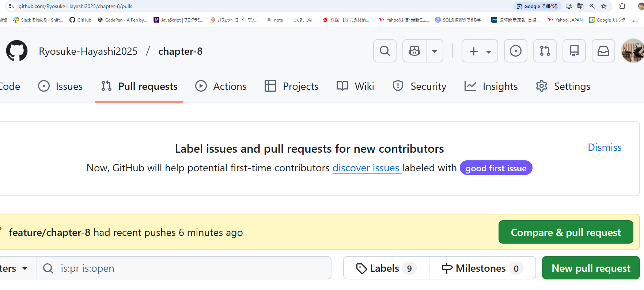Viewport: 644px width, 290px height.
Task: Click inside the pull request search field
Action: point(183,268)
